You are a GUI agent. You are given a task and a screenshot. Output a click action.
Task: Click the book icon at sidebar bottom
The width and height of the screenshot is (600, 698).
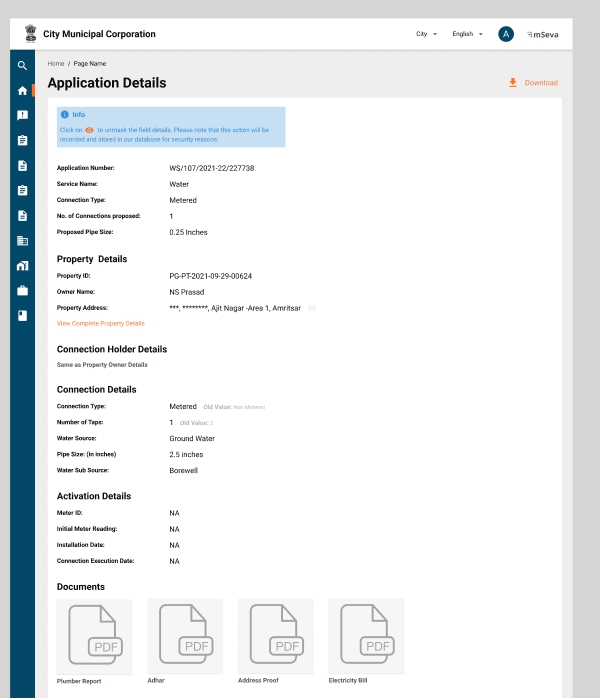pos(22,316)
